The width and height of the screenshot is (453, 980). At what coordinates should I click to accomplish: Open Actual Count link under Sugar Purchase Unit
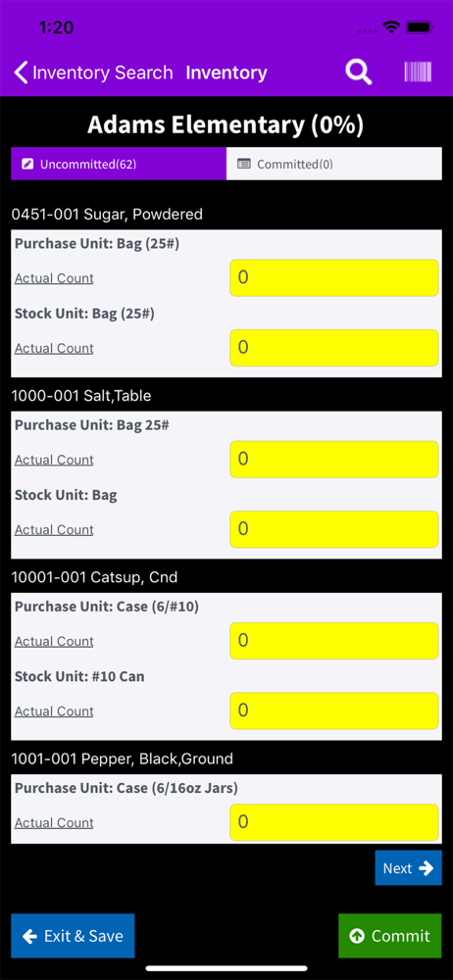[x=55, y=278]
